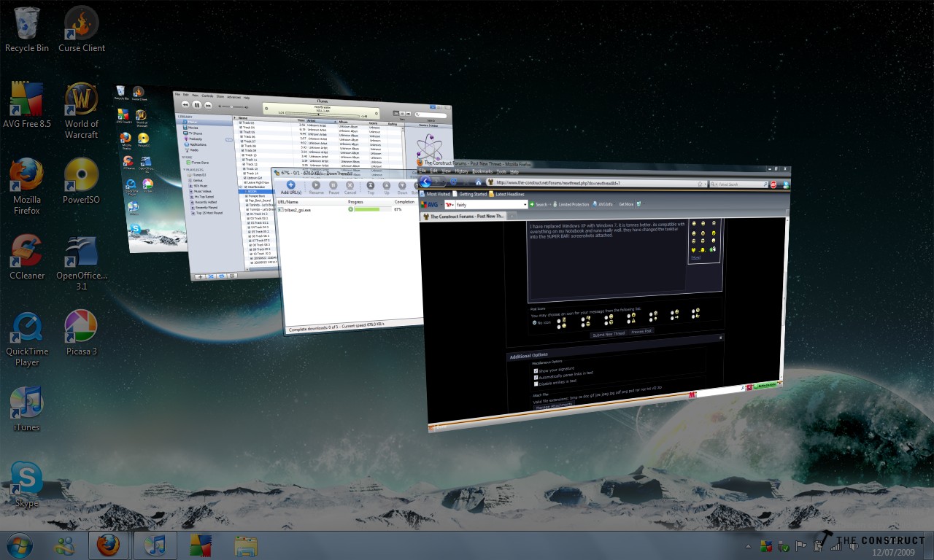Select iTunes Store in iTunes sidebar
The width and height of the screenshot is (934, 560).
click(197, 162)
